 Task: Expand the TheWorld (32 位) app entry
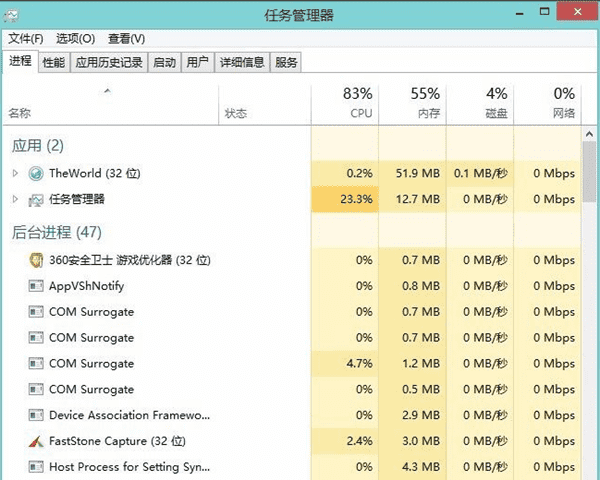[15, 173]
